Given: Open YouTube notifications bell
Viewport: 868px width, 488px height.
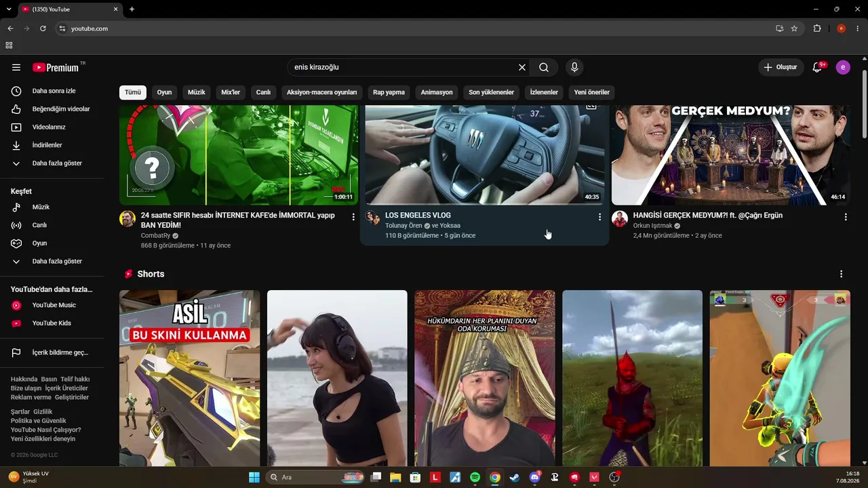Looking at the screenshot, I should click(x=817, y=67).
